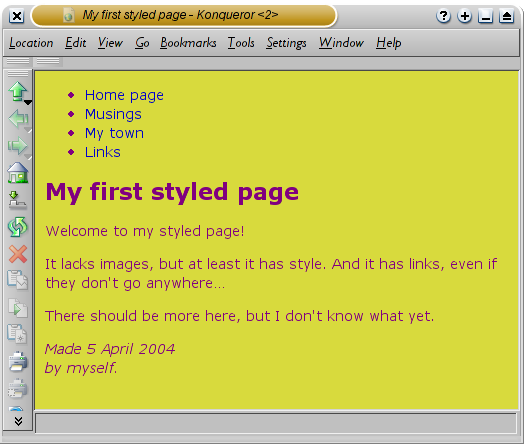This screenshot has width=524, height=444.
Task: Open the Settings menu
Action: (286, 43)
